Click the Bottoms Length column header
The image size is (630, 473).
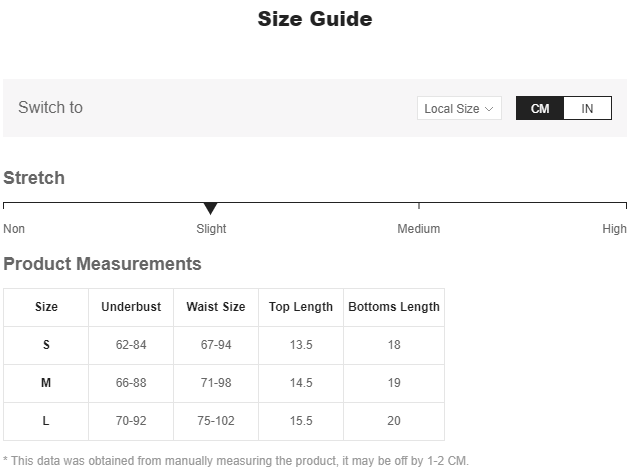click(394, 307)
